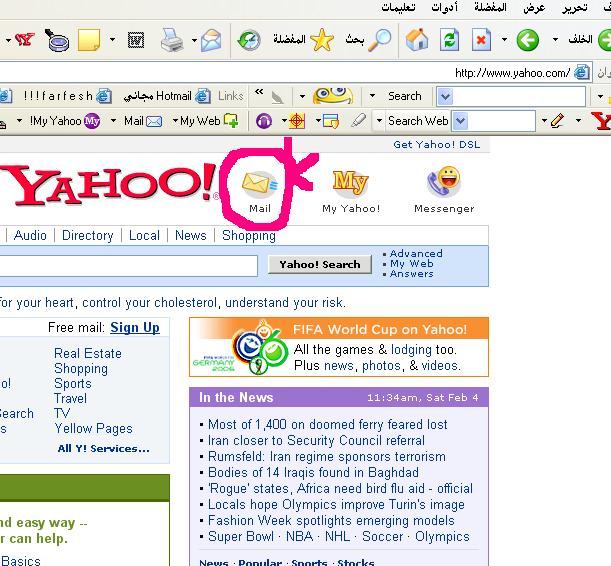Screen dimensions: 611x566
Task: Open the History clock icon
Action: 249,41
